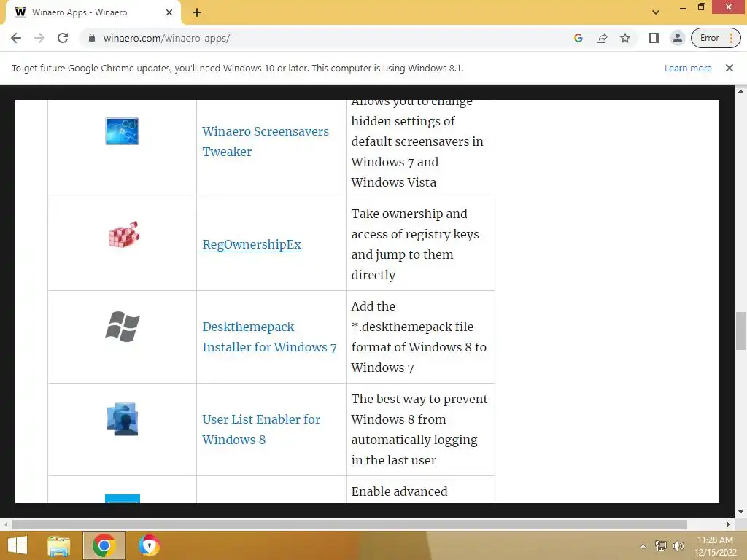
Task: Open the second Chrome-like taskbar app
Action: [x=149, y=545]
